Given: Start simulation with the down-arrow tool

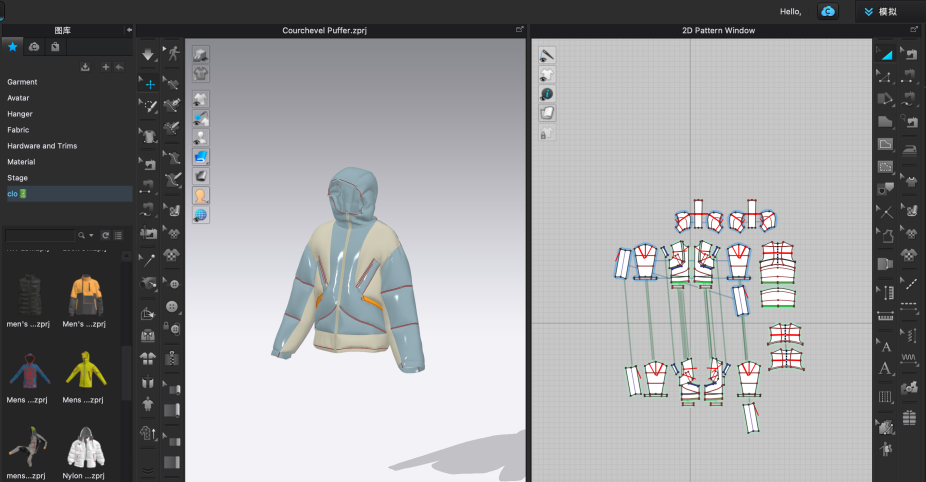Looking at the screenshot, I should pos(148,54).
